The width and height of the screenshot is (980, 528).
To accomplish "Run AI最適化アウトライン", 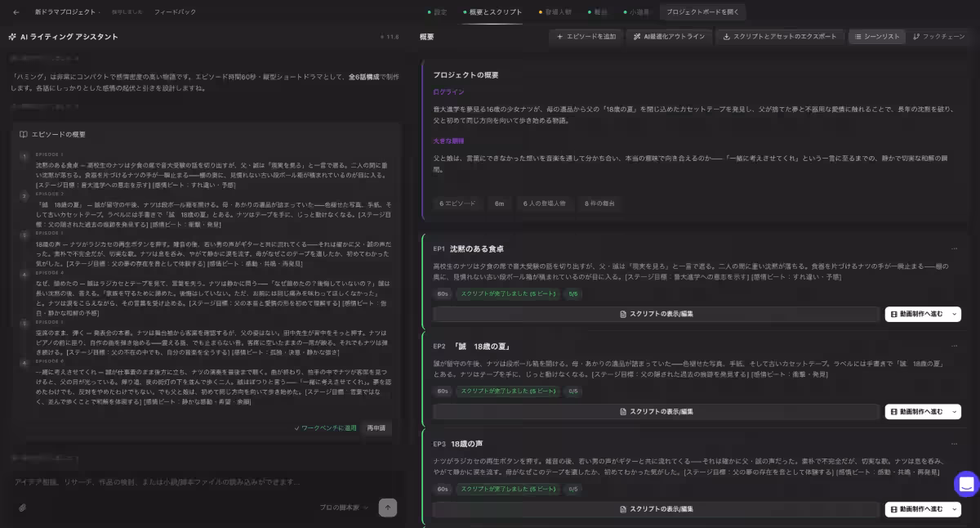I will pos(668,37).
